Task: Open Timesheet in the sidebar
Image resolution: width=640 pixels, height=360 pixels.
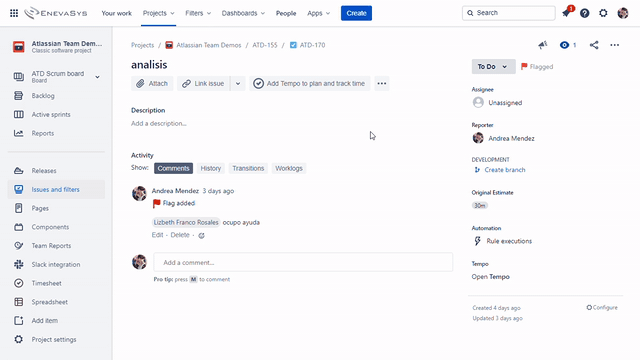Action: [x=56, y=283]
